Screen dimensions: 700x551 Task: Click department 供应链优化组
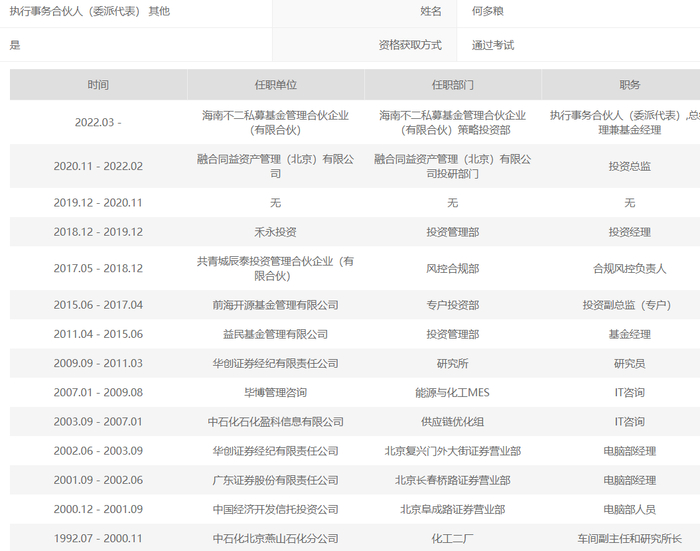[x=453, y=422]
